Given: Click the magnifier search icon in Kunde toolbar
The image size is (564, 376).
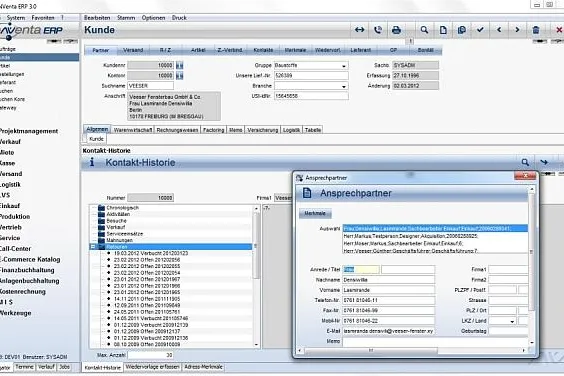Looking at the screenshot, I should tap(424, 30).
